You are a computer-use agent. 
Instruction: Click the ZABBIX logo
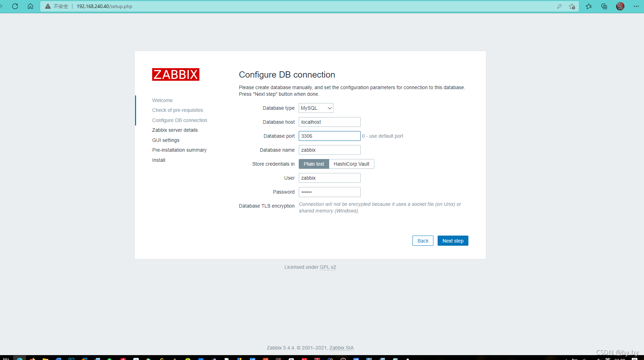click(x=176, y=74)
